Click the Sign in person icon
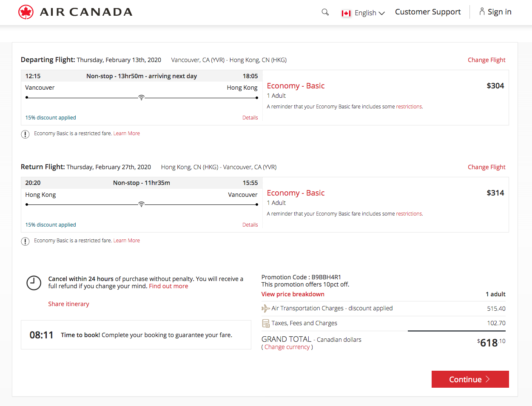Screen dimensions: 532x406 tap(482, 11)
